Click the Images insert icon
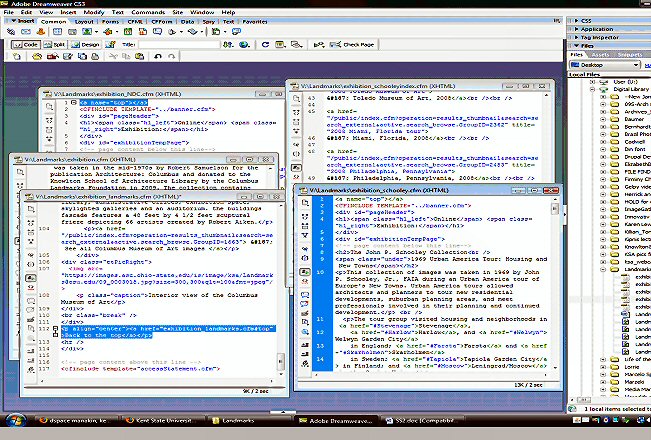651x440 pixels. [87, 32]
